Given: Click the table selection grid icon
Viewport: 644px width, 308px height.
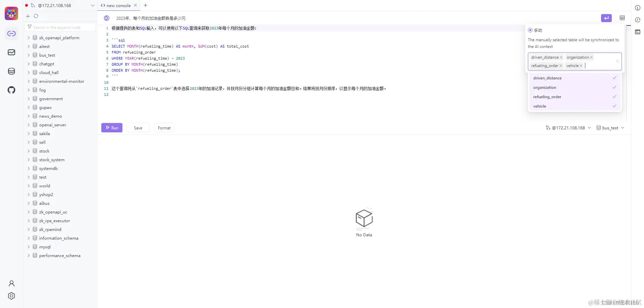Looking at the screenshot, I should 622,18.
